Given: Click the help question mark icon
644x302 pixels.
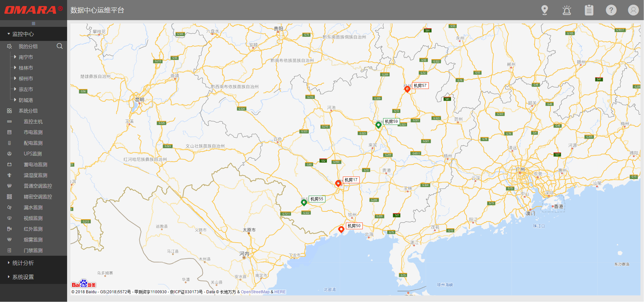Looking at the screenshot, I should coord(611,10).
